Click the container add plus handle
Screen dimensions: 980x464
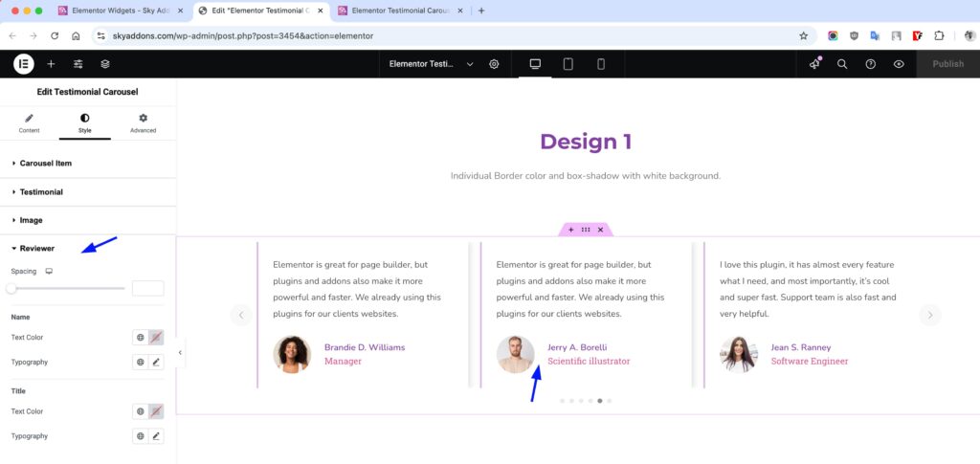570,230
